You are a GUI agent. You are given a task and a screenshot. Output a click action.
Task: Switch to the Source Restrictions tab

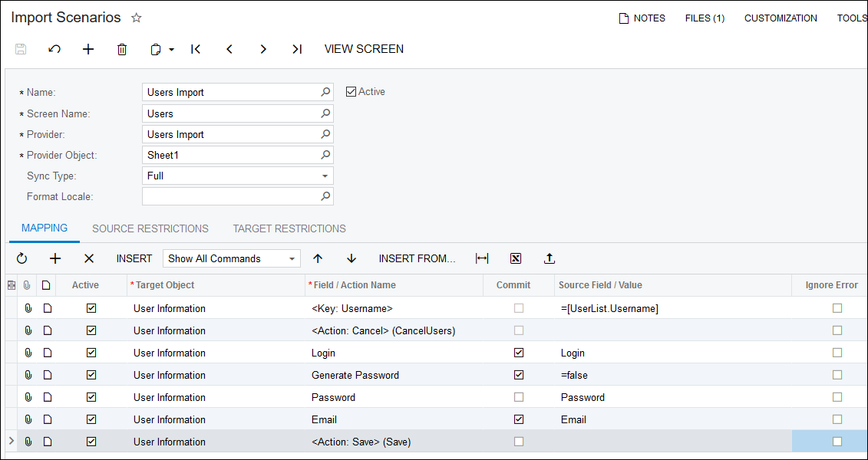tap(150, 228)
